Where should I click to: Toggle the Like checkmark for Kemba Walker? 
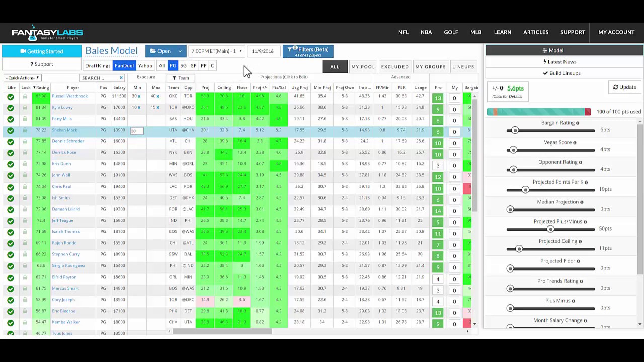coord(11,322)
